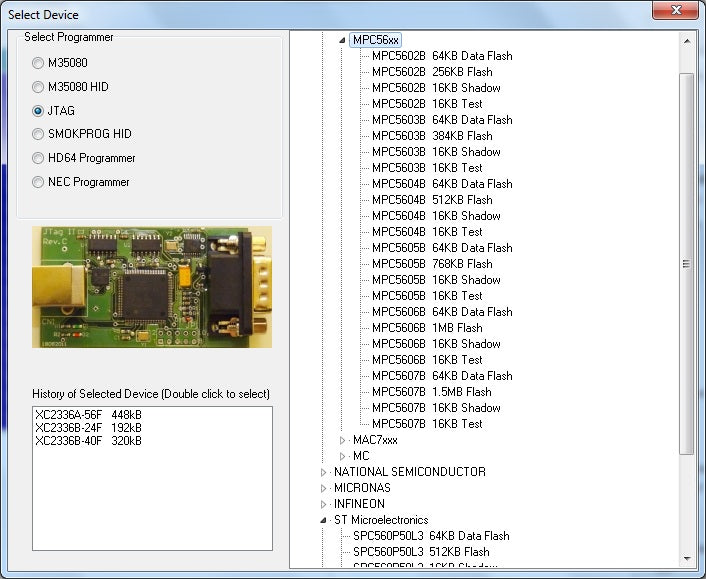Select the M35080 programmer radio button
The height and width of the screenshot is (579, 706).
click(38, 62)
